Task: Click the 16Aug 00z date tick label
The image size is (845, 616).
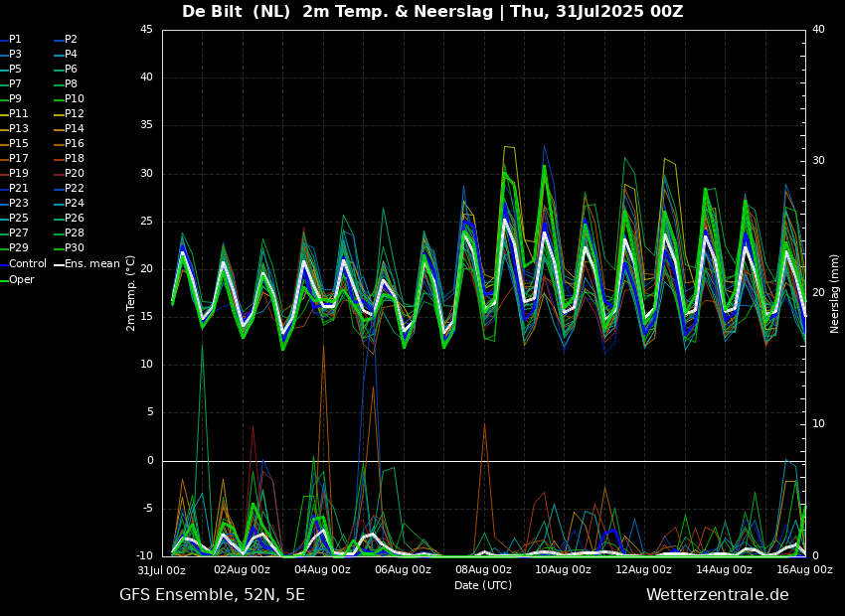Action: click(x=803, y=570)
